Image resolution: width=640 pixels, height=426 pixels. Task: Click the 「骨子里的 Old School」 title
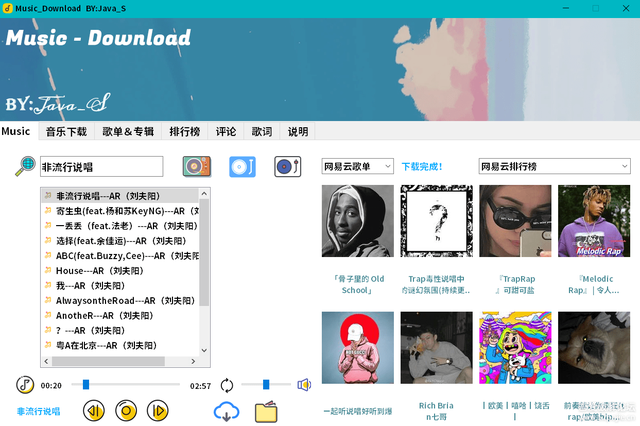358,284
